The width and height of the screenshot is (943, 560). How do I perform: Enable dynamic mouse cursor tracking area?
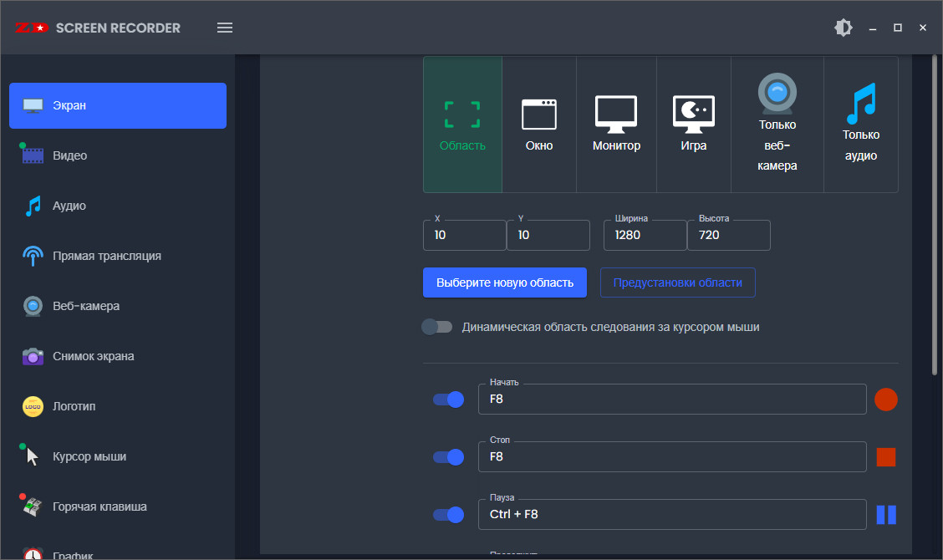pos(437,327)
